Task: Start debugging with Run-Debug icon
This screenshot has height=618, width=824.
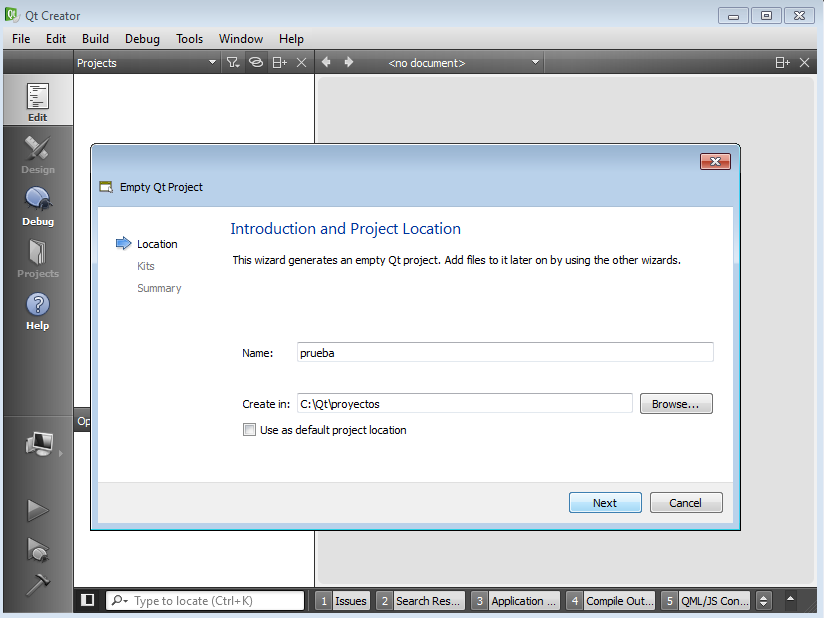Action: (37, 550)
